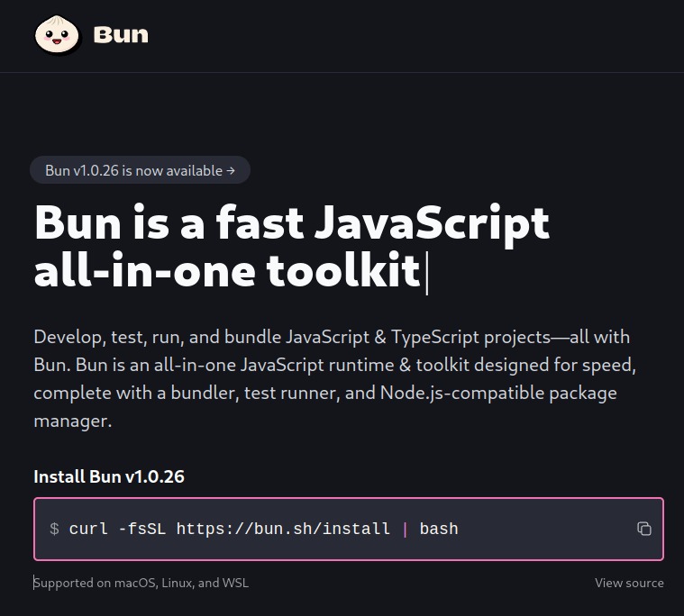Click the Bun wordmark in header

tap(121, 35)
